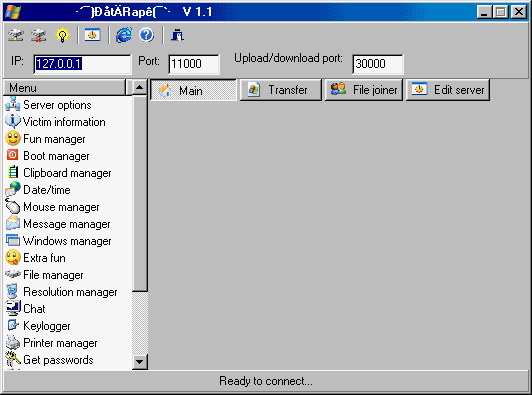Click the File manager drive icon

click(x=13, y=274)
